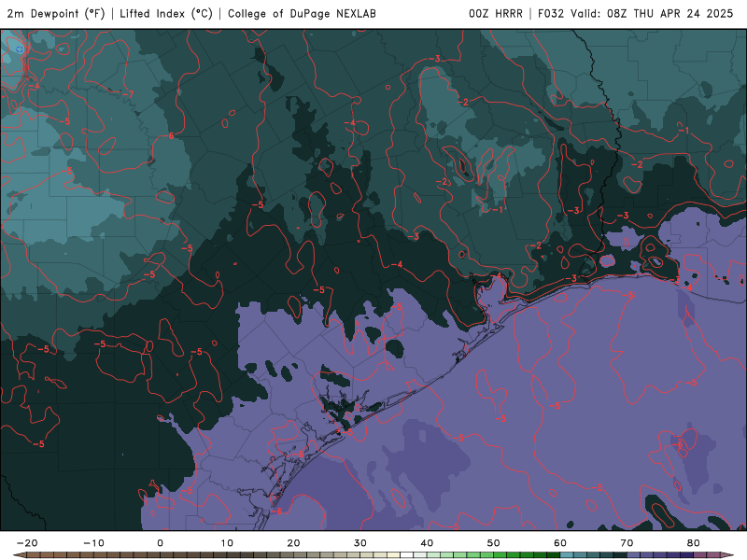747x560 pixels.
Task: Click the '10' color bar scale label
Action: 227,543
